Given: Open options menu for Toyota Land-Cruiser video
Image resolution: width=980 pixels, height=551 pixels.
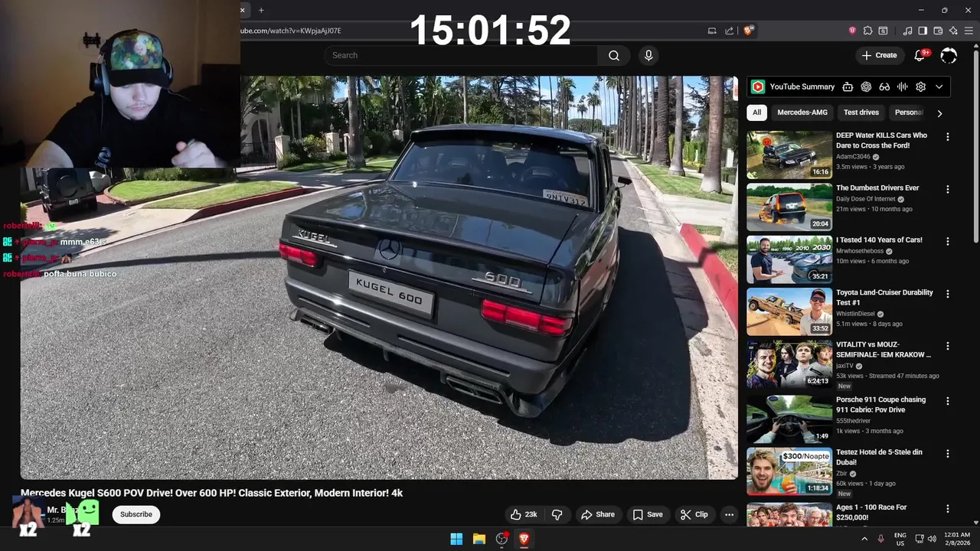Looking at the screenshot, I should (x=948, y=294).
